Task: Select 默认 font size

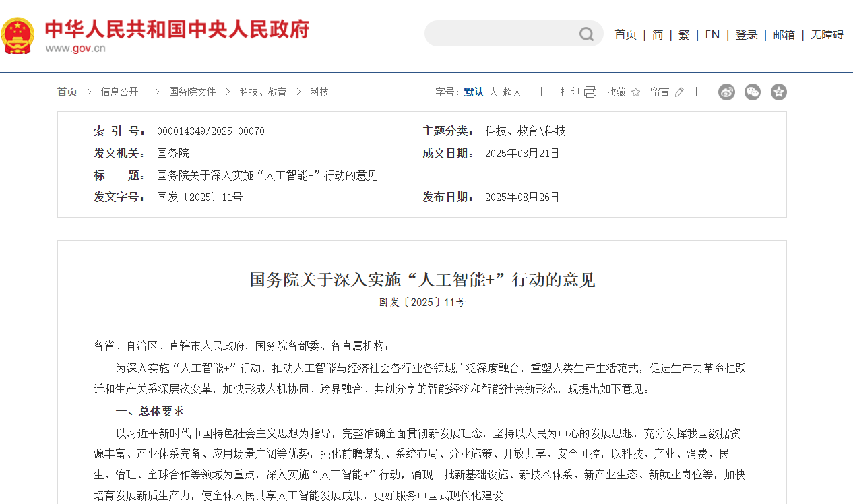Action: pos(474,92)
